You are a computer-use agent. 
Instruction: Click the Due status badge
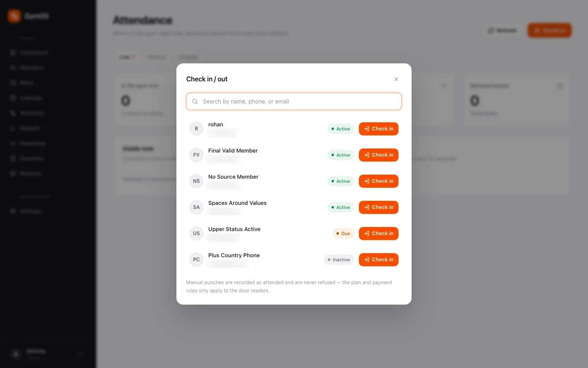pyautogui.click(x=343, y=233)
